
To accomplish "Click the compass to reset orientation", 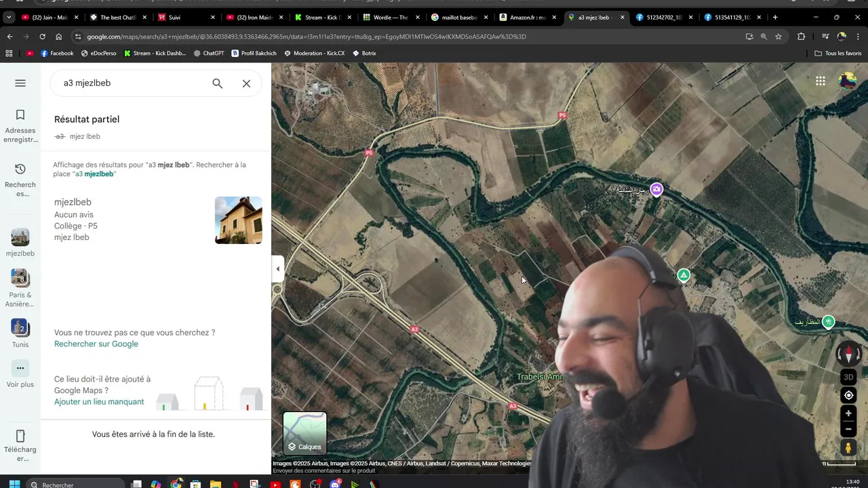I will click(x=848, y=353).
